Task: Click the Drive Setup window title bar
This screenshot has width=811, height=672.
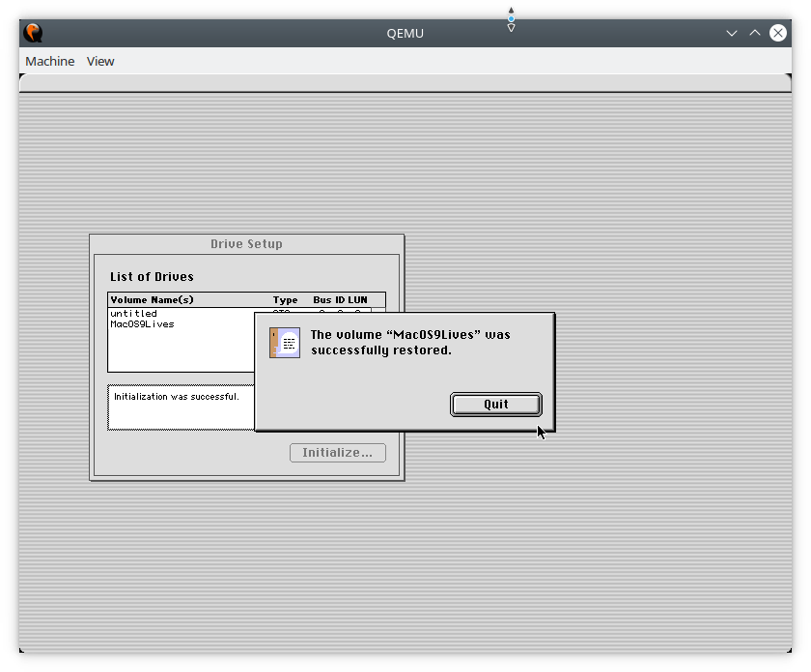Action: (246, 243)
